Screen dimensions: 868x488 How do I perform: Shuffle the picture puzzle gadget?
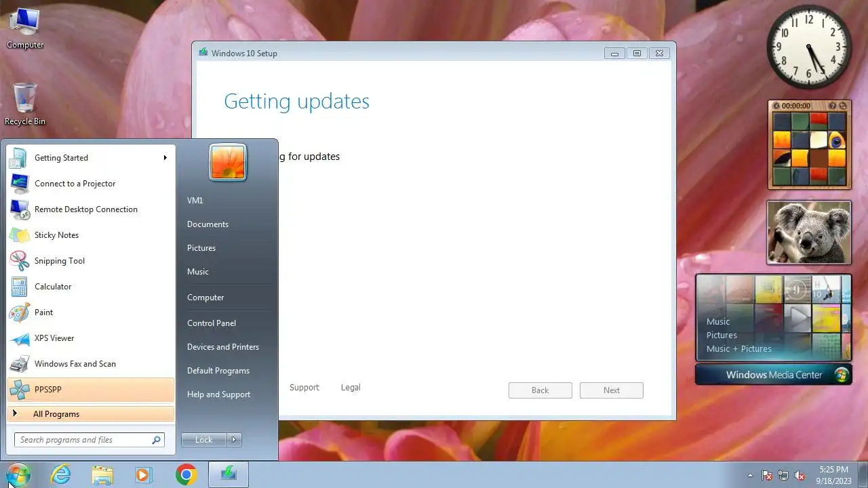(x=843, y=106)
